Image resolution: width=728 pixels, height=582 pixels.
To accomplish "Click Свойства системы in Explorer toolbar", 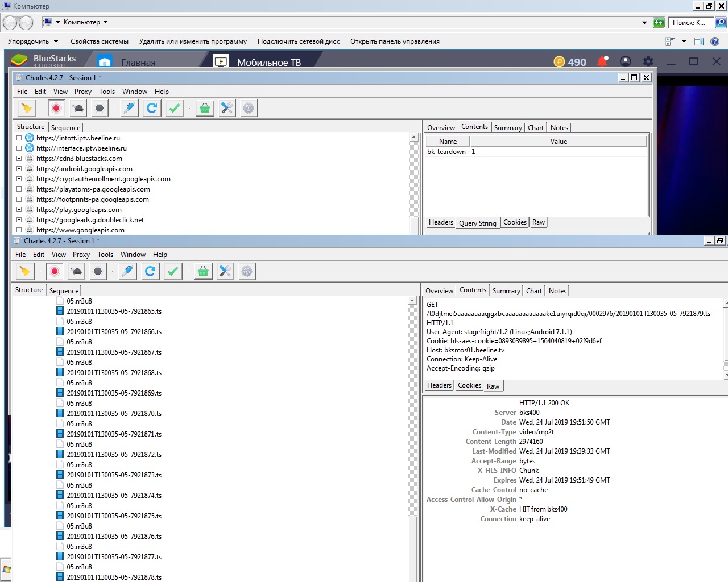I will point(100,41).
